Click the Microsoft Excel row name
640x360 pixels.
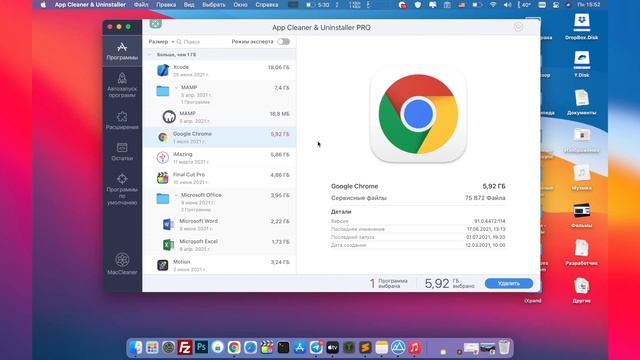pyautogui.click(x=199, y=242)
